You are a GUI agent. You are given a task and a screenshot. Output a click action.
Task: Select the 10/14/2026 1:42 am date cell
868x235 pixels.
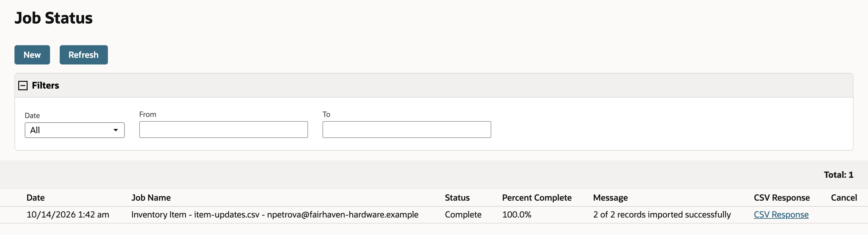[68, 215]
